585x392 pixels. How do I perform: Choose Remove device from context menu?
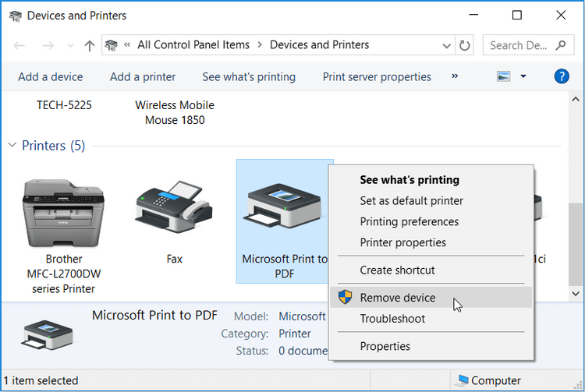(x=397, y=298)
